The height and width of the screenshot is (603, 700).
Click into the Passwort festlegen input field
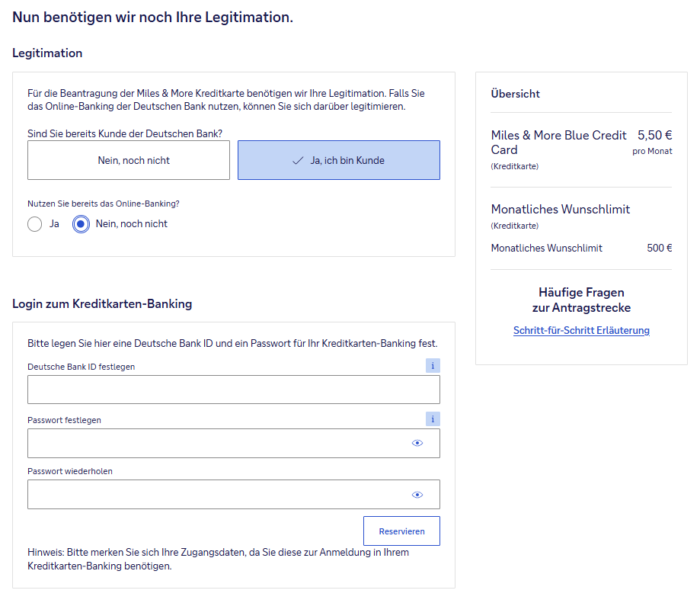point(218,443)
